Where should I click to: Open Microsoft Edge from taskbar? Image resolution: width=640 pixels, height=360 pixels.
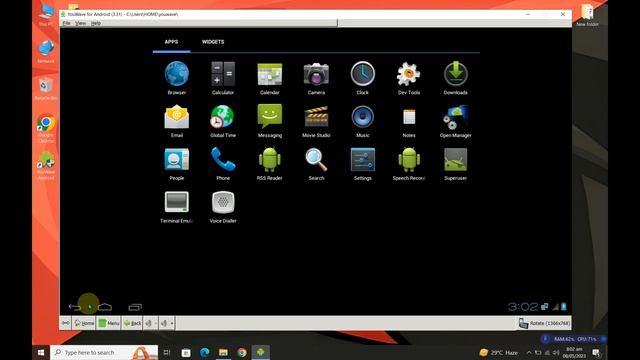(x=204, y=352)
